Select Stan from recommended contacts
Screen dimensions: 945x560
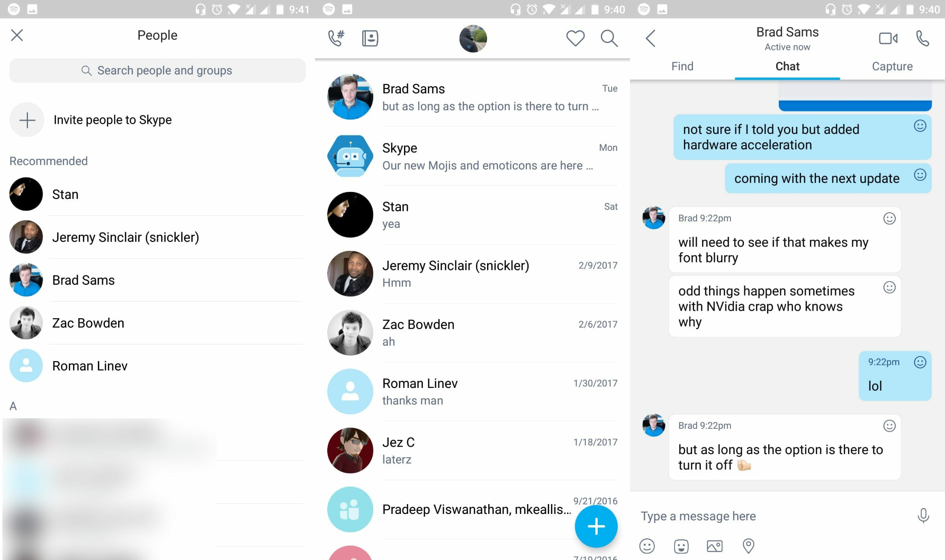pyautogui.click(x=65, y=194)
